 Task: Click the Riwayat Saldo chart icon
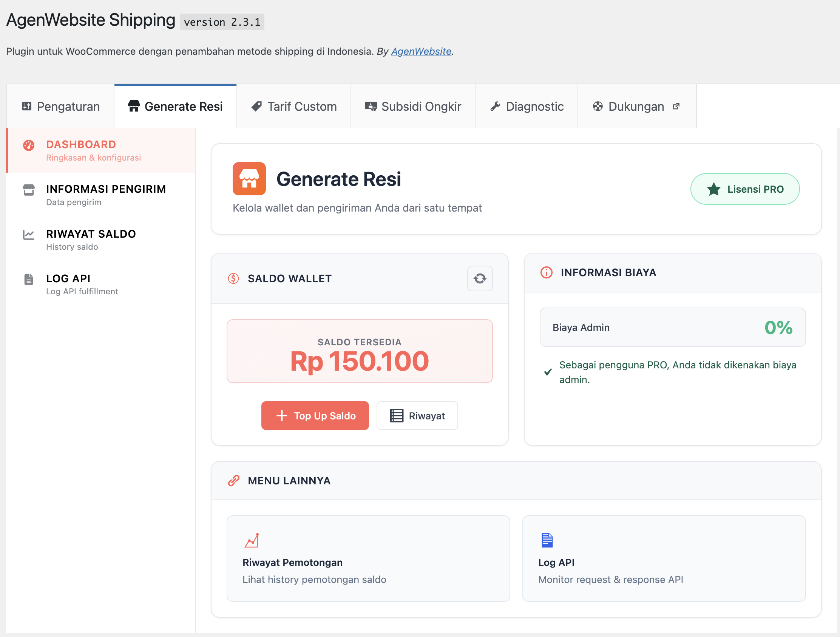click(28, 234)
